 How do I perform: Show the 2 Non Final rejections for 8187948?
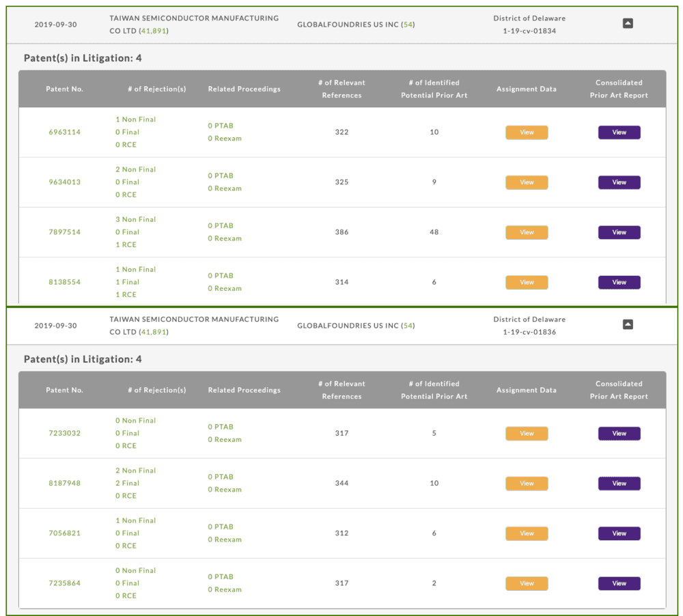135,471
